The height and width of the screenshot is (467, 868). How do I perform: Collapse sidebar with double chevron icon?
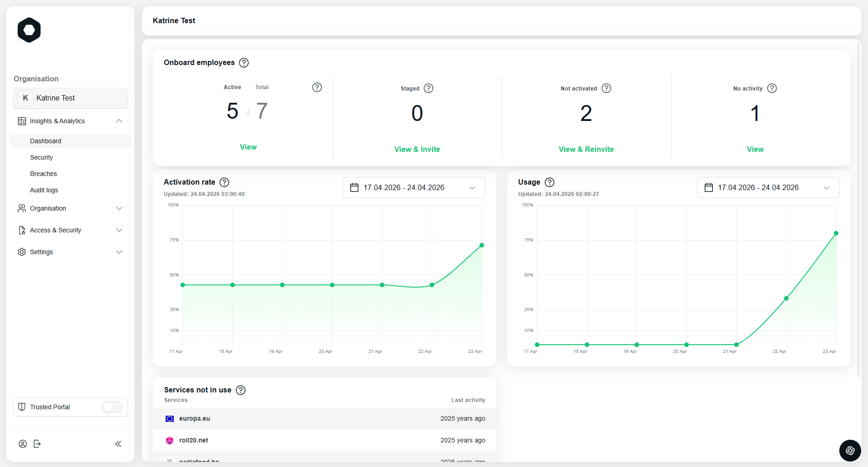(118, 444)
